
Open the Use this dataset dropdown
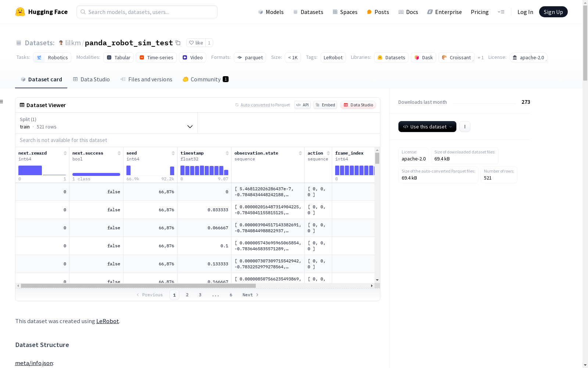tap(427, 127)
